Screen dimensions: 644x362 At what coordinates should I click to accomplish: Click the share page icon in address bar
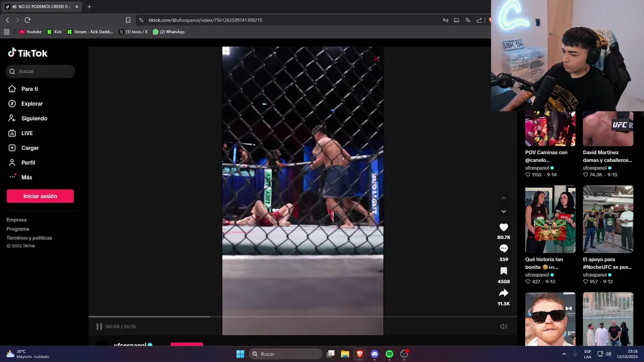point(479,20)
